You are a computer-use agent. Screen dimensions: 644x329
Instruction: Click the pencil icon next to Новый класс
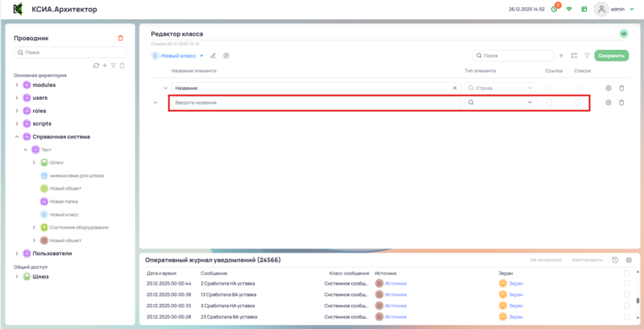213,56
